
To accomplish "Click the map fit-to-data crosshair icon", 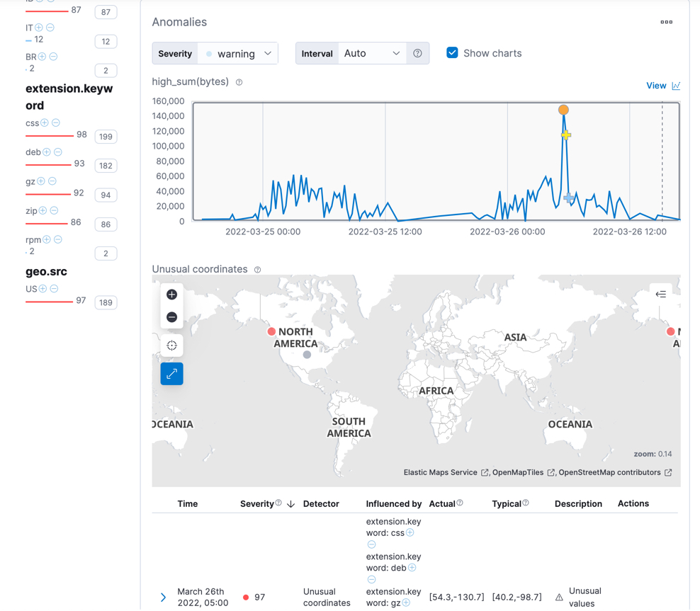I will click(x=171, y=346).
